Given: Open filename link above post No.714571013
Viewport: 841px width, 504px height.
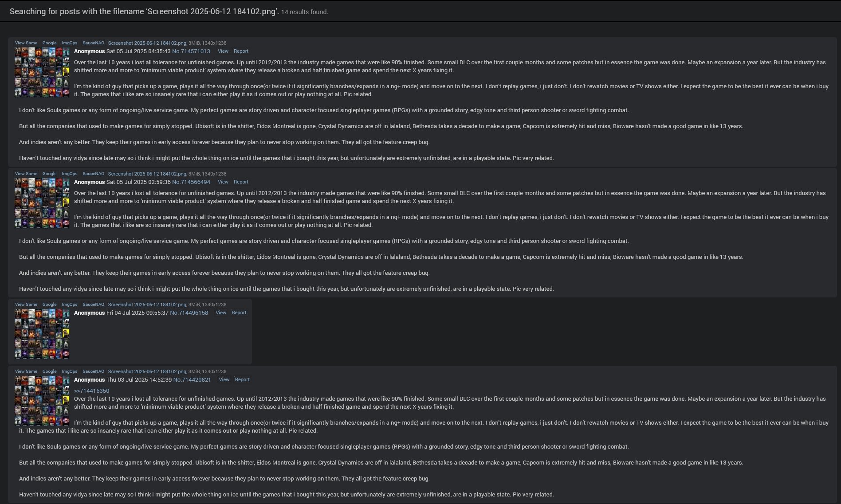Looking at the screenshot, I should 147,43.
